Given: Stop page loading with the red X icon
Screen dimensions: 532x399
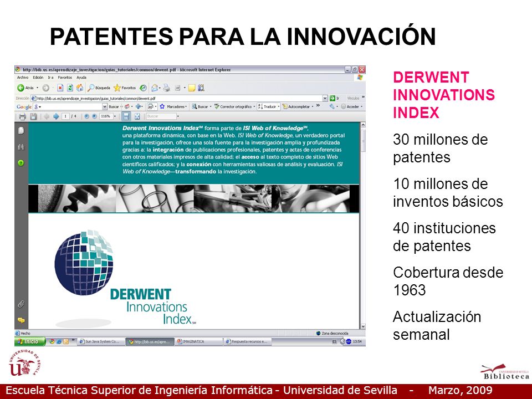Looking at the screenshot, I should [60, 88].
